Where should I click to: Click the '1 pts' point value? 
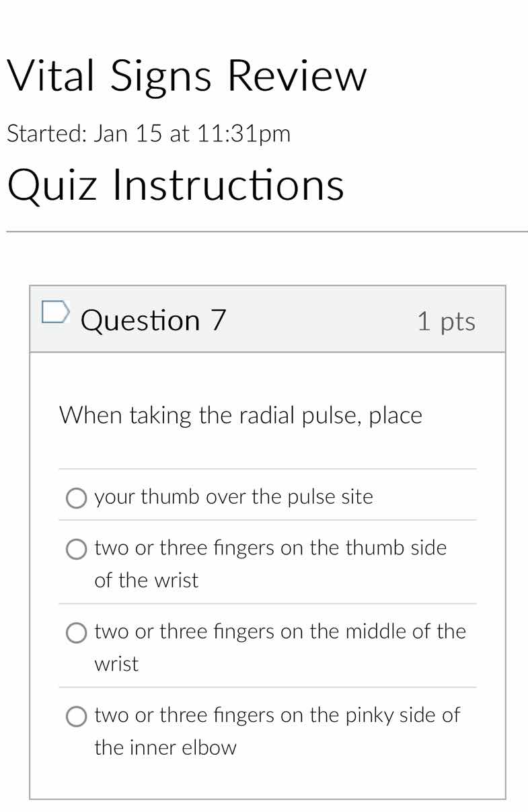click(x=447, y=321)
